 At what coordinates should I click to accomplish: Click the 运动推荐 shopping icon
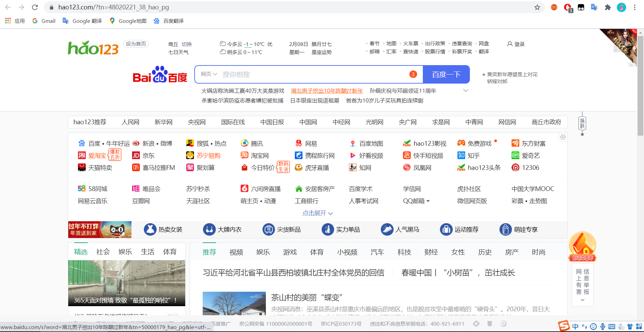pyautogui.click(x=446, y=229)
